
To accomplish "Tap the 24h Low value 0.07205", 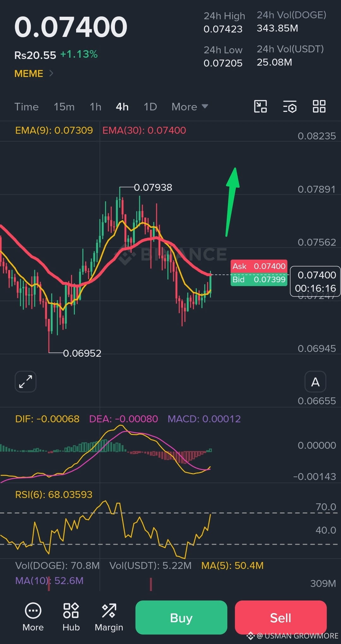I will point(223,63).
